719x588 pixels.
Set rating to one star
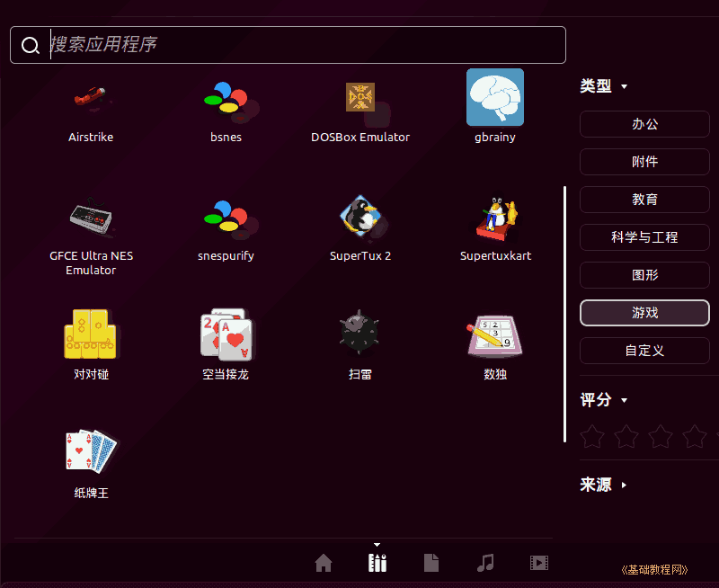point(592,436)
